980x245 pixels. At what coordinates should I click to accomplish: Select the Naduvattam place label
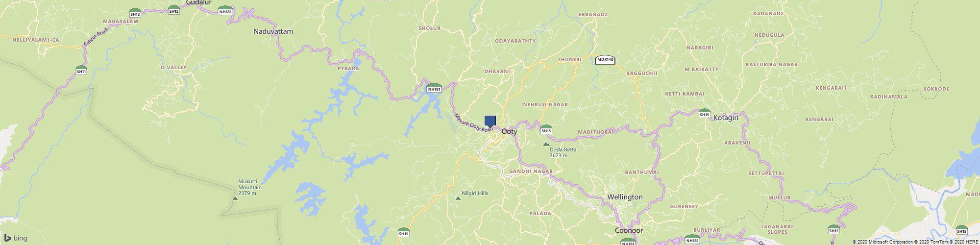coord(273,31)
